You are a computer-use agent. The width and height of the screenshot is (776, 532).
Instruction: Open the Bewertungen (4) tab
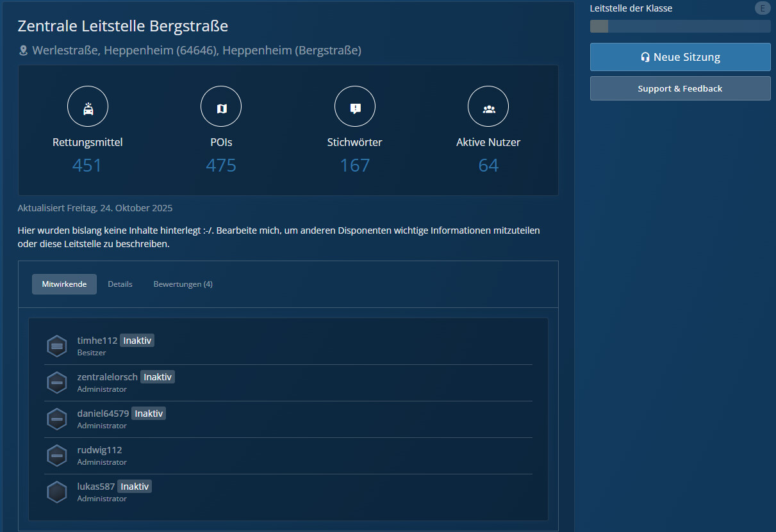pos(183,284)
